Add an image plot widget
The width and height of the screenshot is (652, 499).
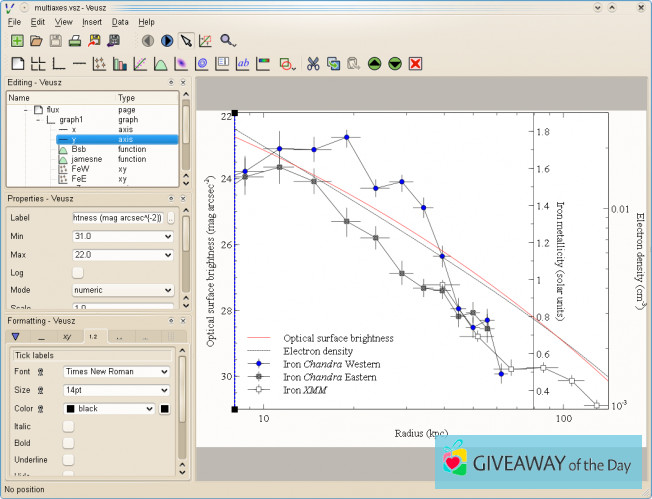181,64
